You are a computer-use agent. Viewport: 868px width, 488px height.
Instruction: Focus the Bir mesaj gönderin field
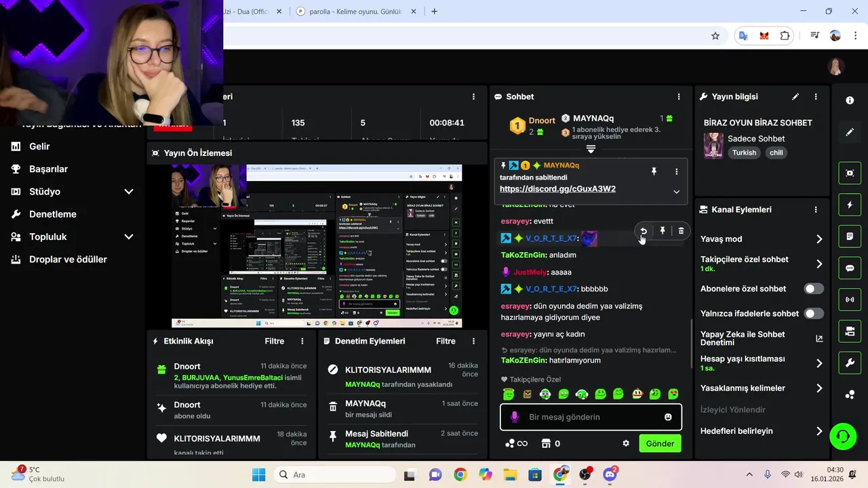pyautogui.click(x=591, y=417)
